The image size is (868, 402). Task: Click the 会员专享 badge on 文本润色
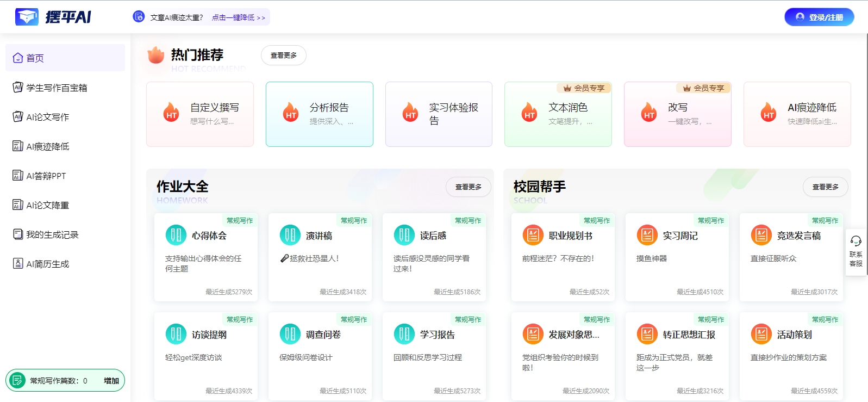[x=584, y=88]
